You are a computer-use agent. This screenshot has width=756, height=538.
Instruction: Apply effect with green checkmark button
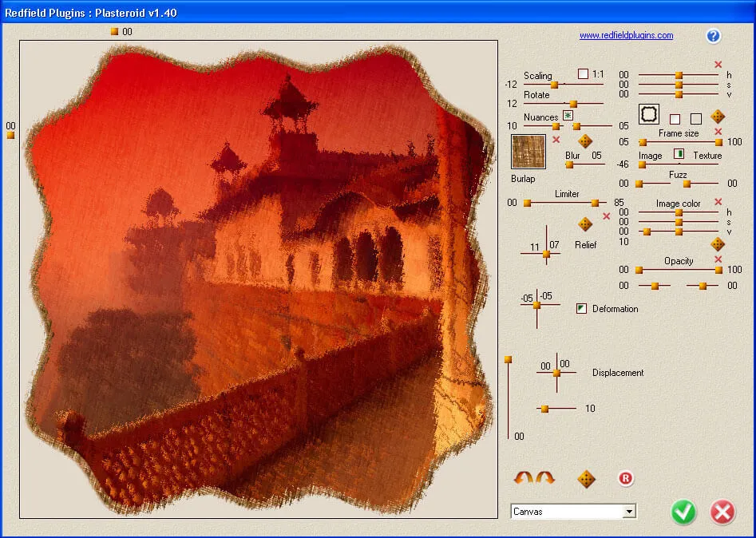683,513
